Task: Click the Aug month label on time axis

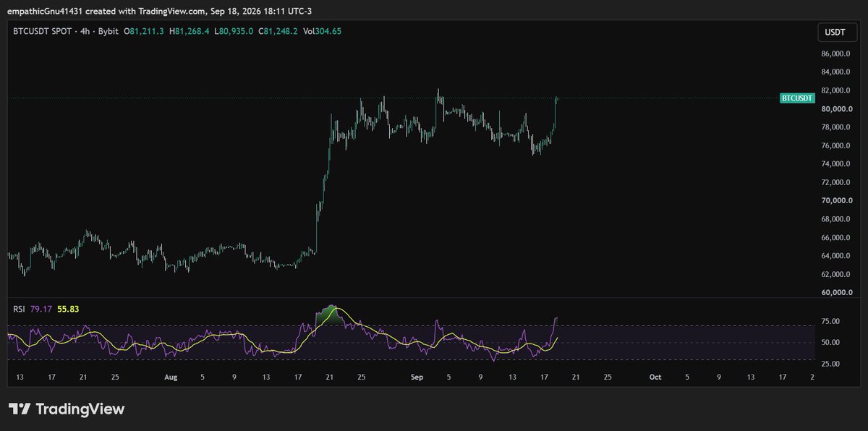Action: coord(171,377)
